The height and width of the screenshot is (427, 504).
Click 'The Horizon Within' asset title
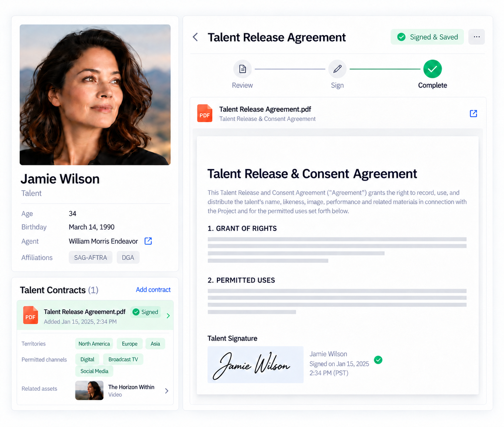[x=131, y=387]
